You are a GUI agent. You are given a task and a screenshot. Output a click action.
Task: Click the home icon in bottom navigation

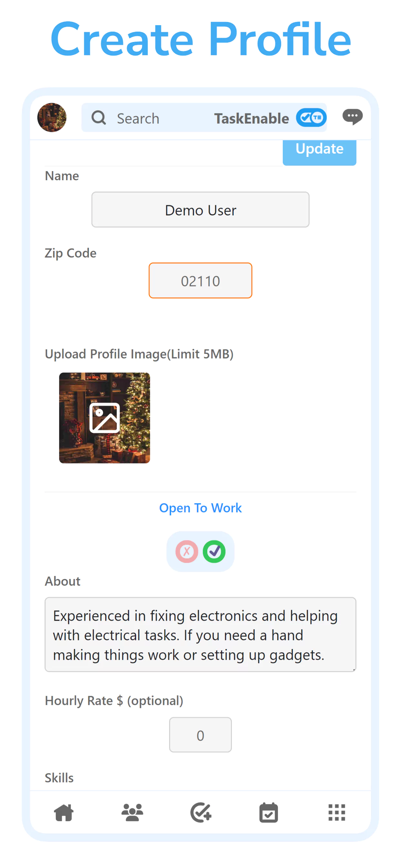64,812
